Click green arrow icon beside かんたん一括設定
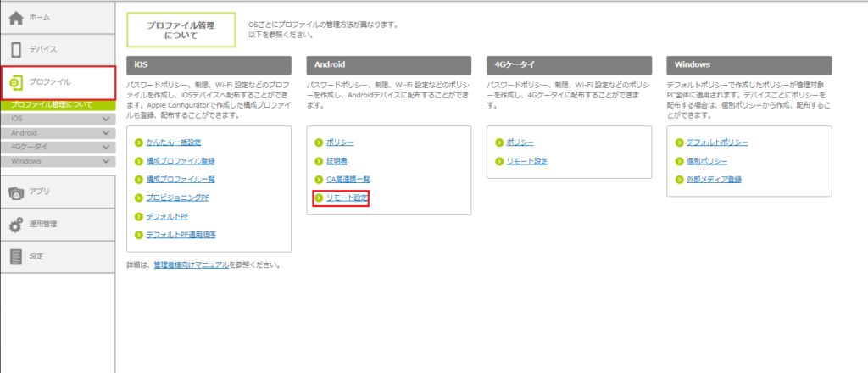The height and width of the screenshot is (373, 868). (139, 142)
